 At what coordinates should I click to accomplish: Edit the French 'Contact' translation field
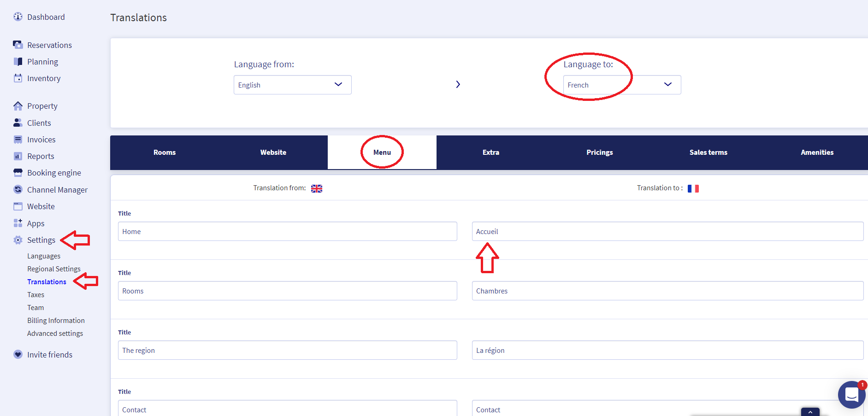667,408
